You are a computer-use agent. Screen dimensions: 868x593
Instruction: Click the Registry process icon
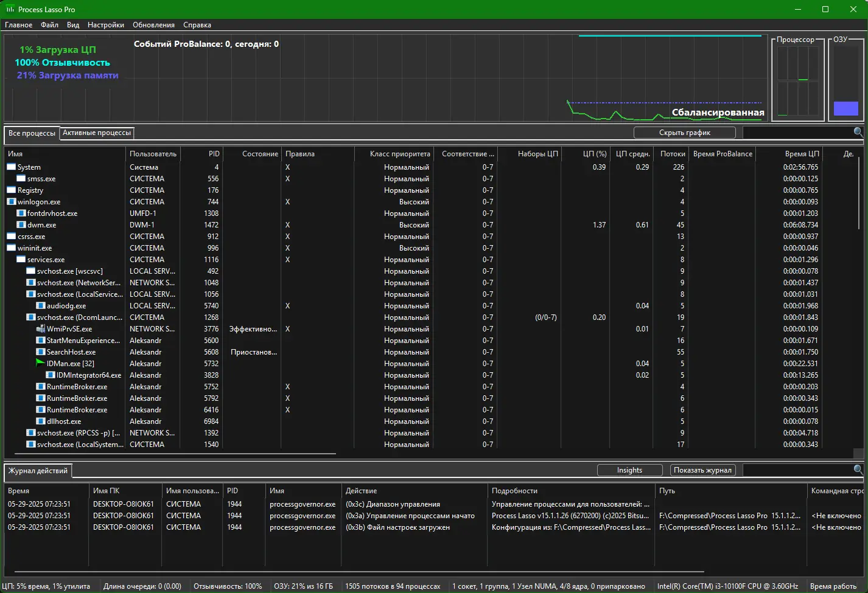point(12,190)
